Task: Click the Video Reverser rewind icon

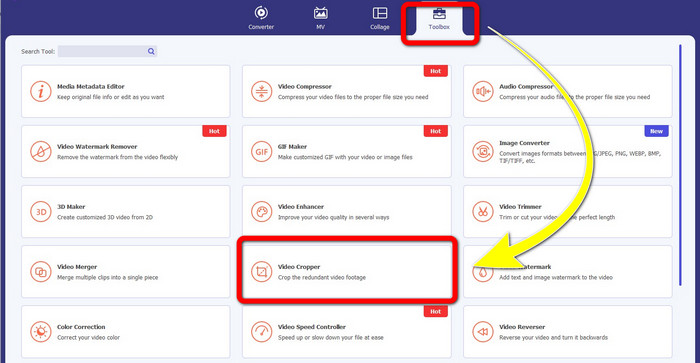Action: (x=483, y=332)
